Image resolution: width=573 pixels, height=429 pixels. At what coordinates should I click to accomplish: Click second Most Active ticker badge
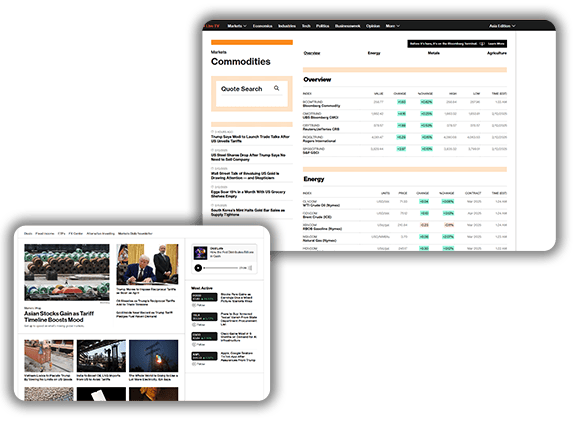pyautogui.click(x=204, y=317)
